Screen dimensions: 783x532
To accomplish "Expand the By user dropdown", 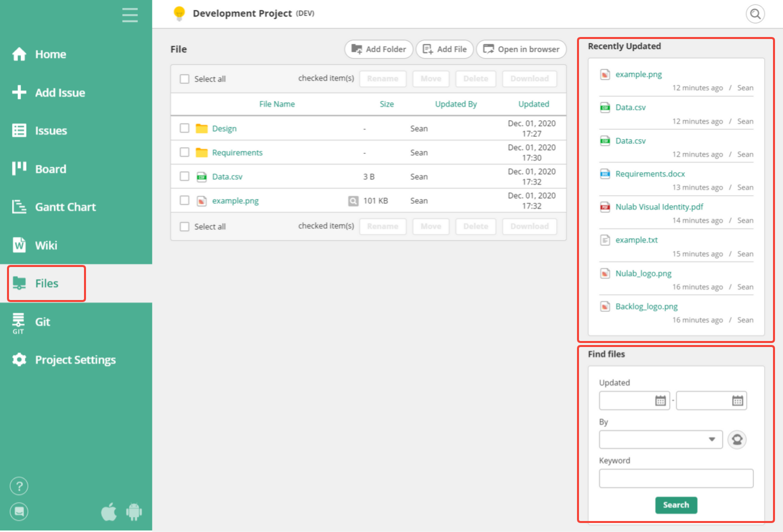I will 660,439.
